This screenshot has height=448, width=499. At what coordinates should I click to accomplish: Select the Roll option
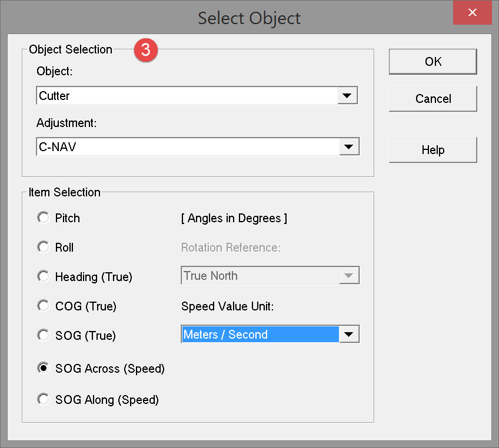[43, 248]
